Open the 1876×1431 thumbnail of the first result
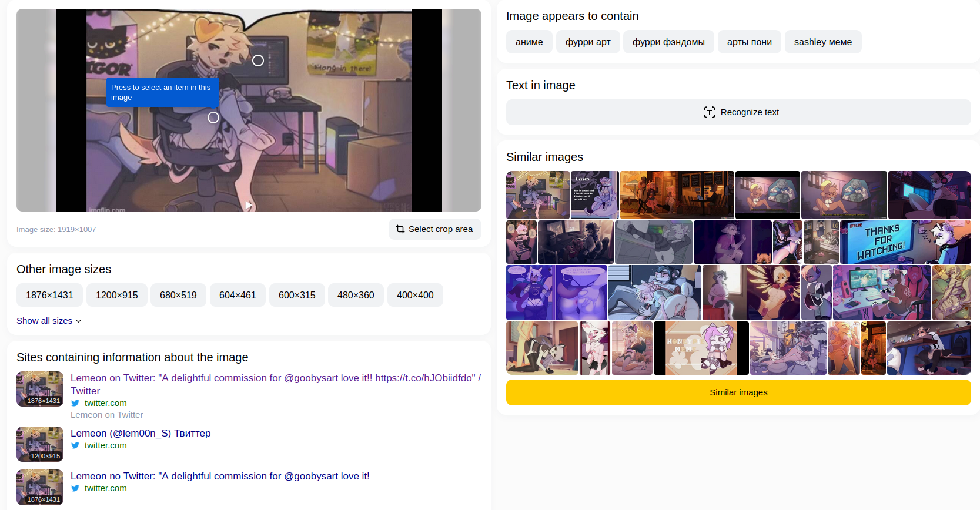Viewport: 980px width, 510px height. point(40,389)
